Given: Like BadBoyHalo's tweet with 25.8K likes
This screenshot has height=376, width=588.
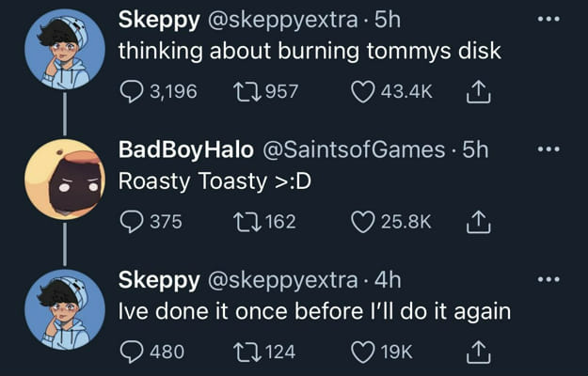Looking at the screenshot, I should 362,221.
